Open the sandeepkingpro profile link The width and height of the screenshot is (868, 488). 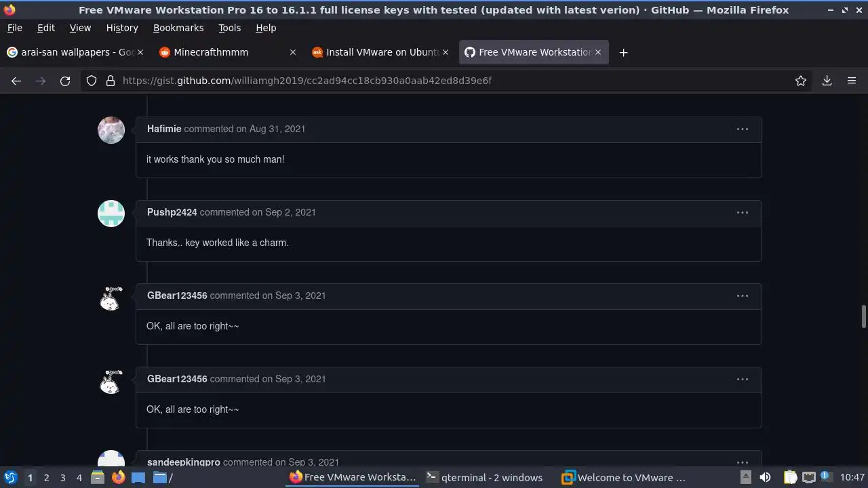pos(184,462)
